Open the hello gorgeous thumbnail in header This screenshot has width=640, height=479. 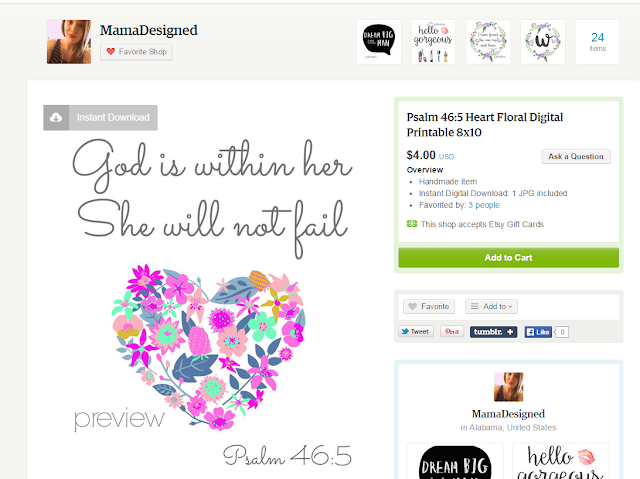tap(433, 42)
